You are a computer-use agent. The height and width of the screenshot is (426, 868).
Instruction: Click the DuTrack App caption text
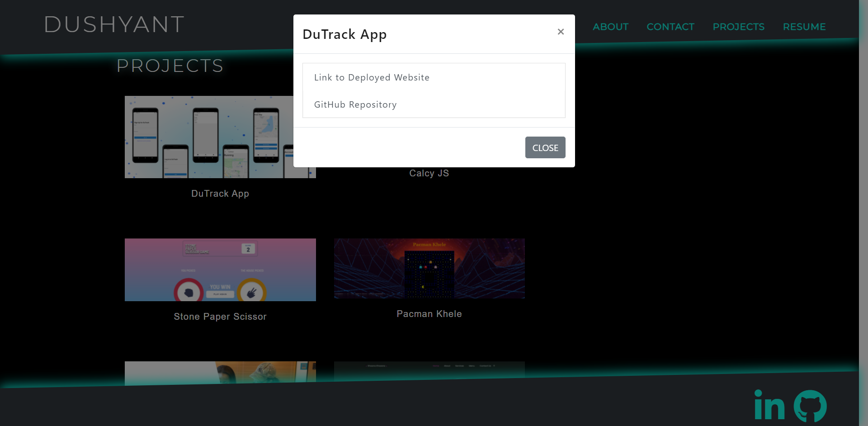[220, 194]
